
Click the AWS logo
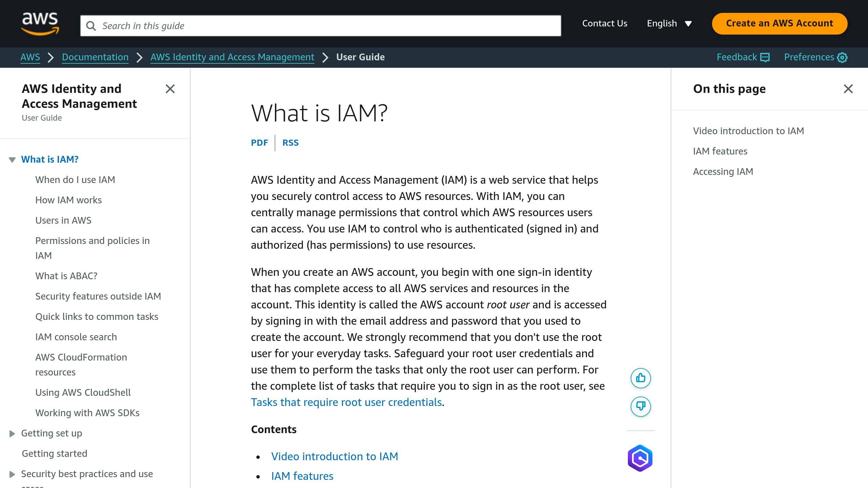coord(40,24)
